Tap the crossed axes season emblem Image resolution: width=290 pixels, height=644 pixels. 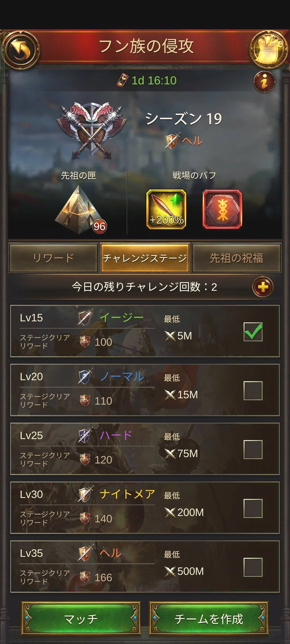(92, 131)
